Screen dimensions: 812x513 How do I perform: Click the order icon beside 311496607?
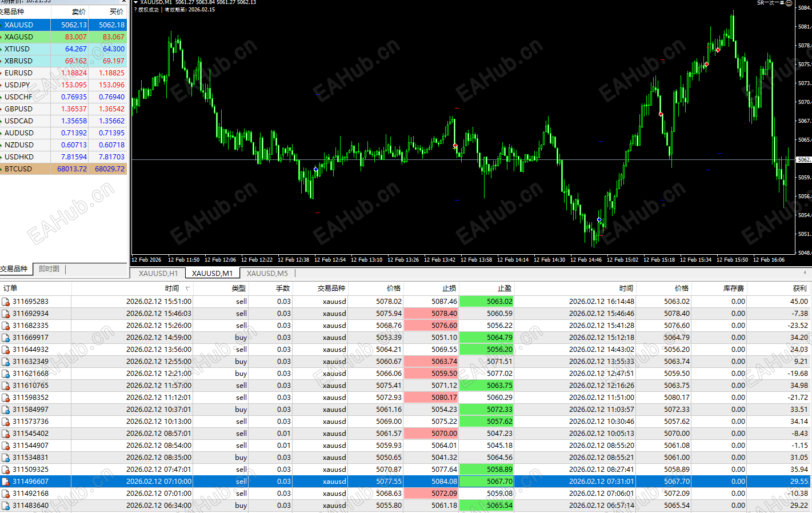6,482
